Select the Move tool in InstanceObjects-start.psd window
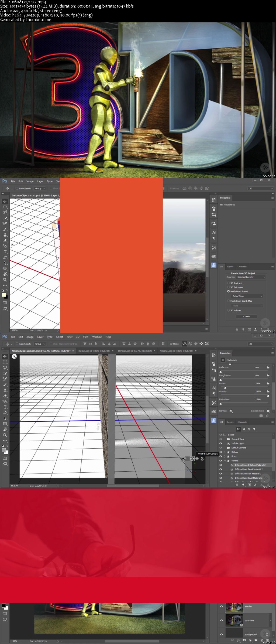 pos(5,201)
